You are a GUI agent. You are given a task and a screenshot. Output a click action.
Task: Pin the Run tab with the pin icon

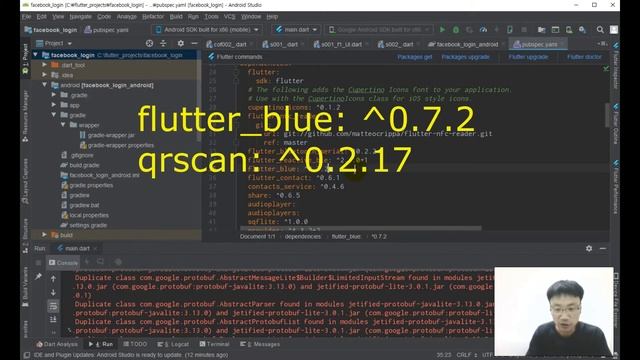pyautogui.click(x=38, y=277)
